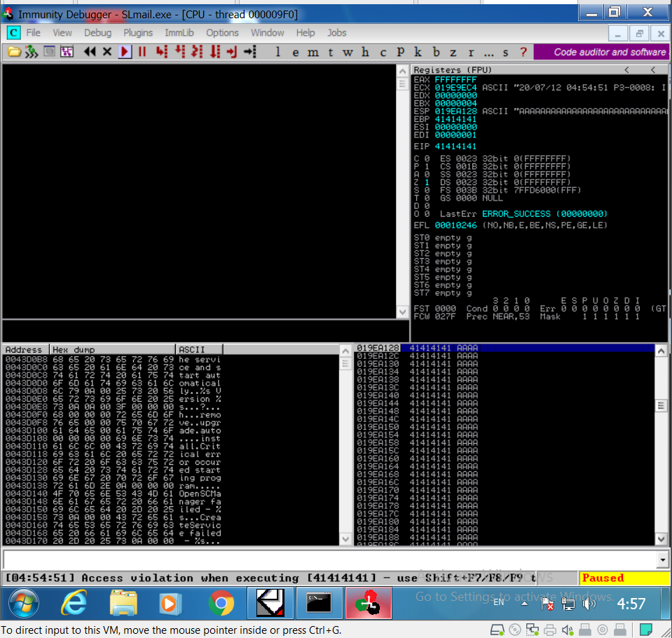Click the Step into icon
This screenshot has height=638, width=672.
pyautogui.click(x=162, y=52)
